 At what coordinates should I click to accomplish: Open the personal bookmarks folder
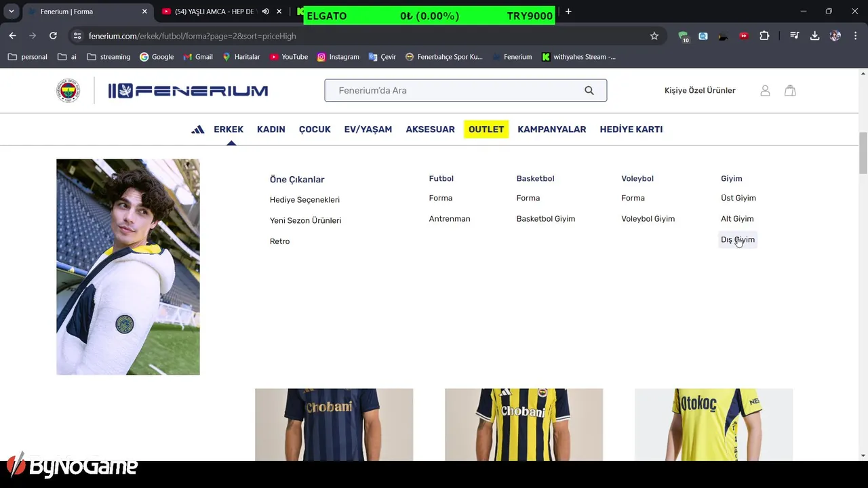pyautogui.click(x=28, y=57)
